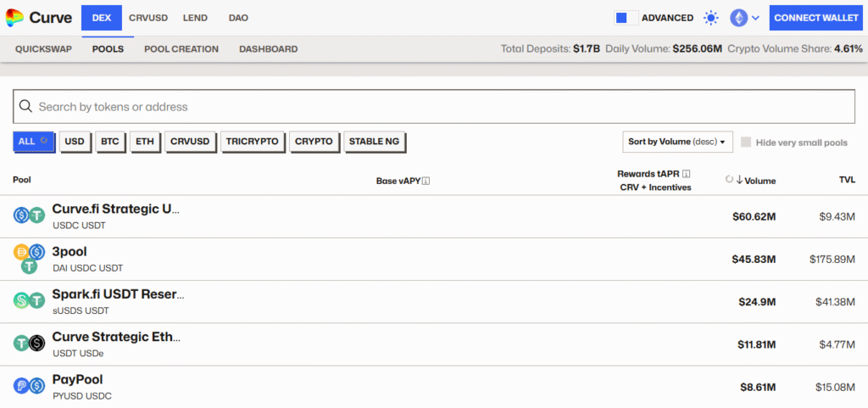Click USDe token icon in Curve Strategic Eth row
The width and height of the screenshot is (868, 408).
tap(36, 344)
